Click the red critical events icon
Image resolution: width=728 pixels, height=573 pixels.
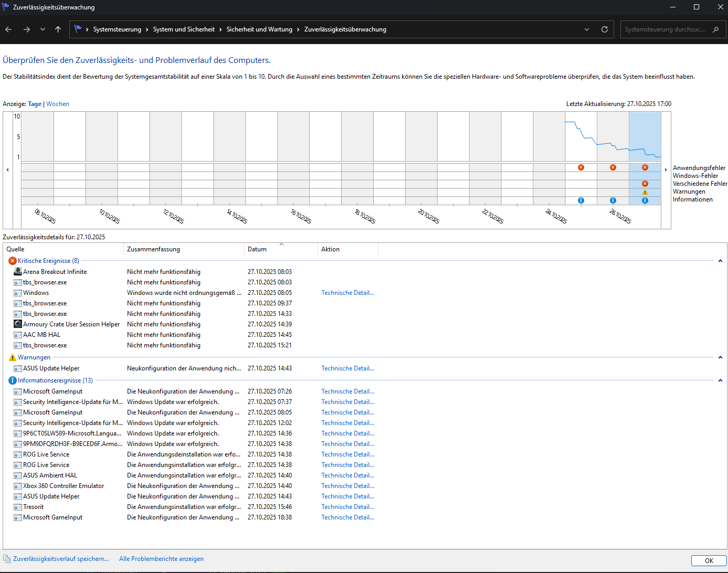click(13, 261)
